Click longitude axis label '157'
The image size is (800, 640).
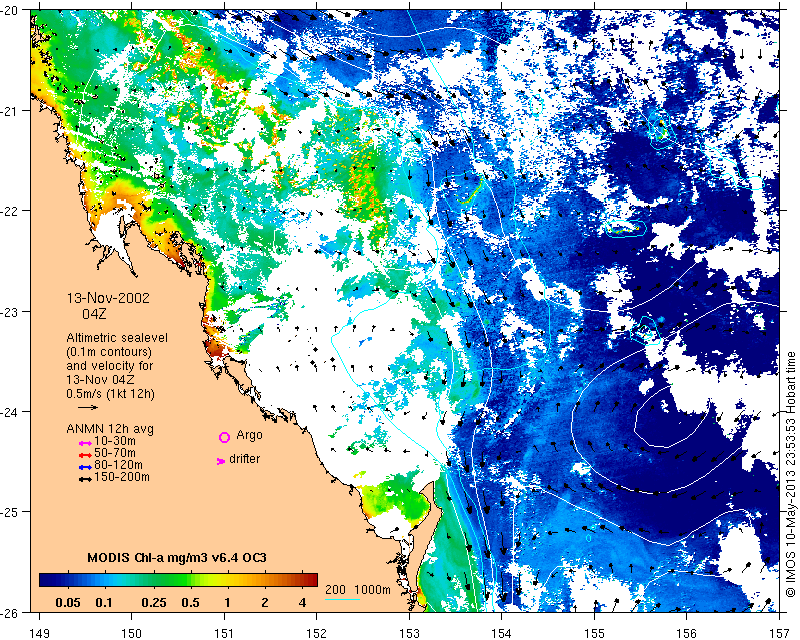(779, 633)
